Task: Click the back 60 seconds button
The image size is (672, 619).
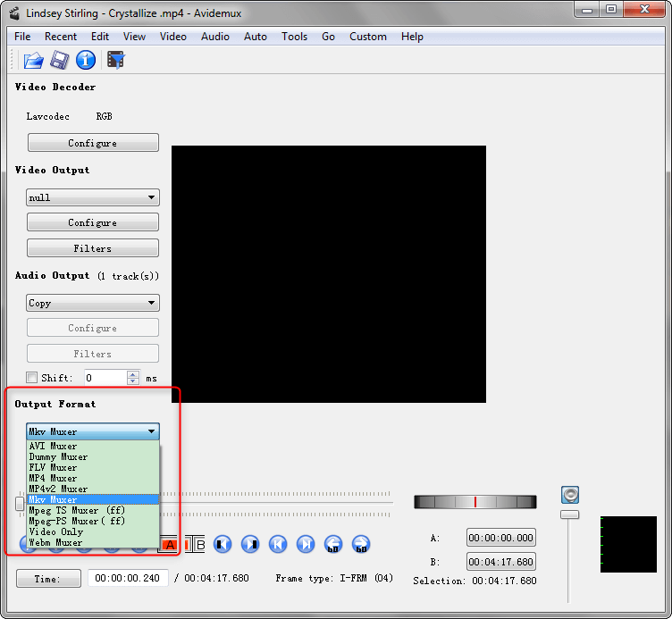Action: (x=333, y=544)
